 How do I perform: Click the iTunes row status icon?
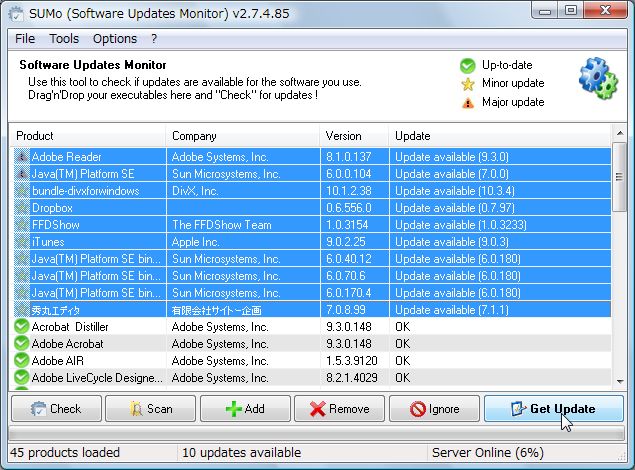pyautogui.click(x=22, y=242)
